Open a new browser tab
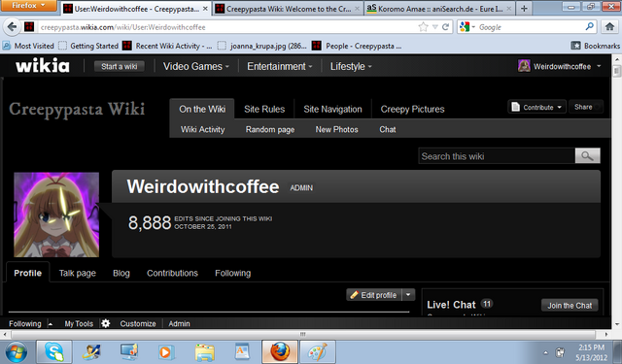Image resolution: width=622 pixels, height=364 pixels. coord(524,9)
